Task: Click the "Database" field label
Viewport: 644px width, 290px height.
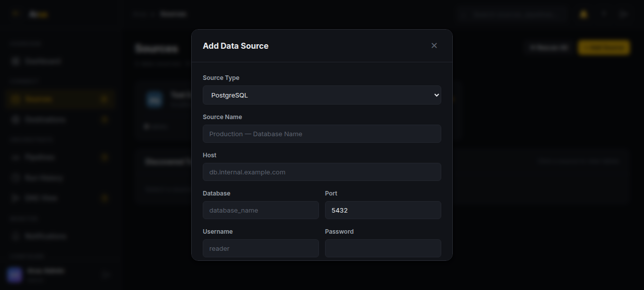Action: click(x=216, y=194)
